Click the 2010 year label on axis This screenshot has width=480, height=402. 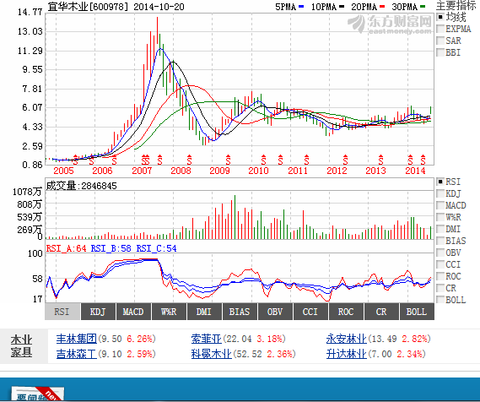pyautogui.click(x=258, y=171)
